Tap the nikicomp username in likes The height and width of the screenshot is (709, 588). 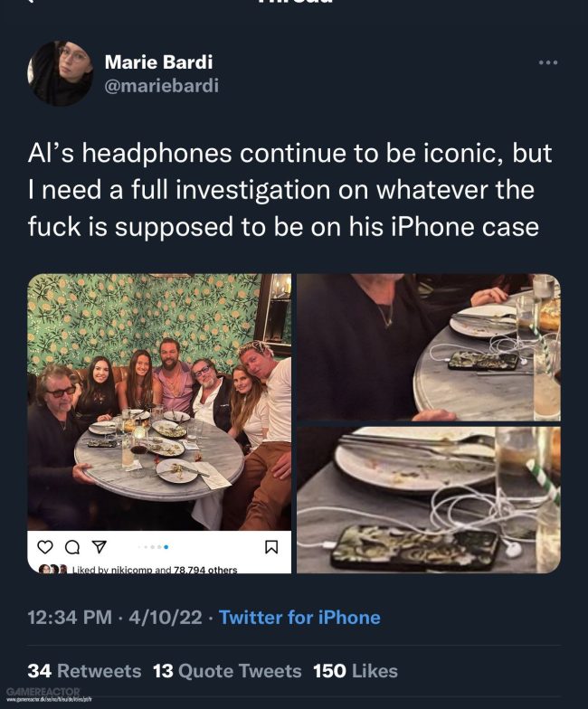tap(132, 570)
